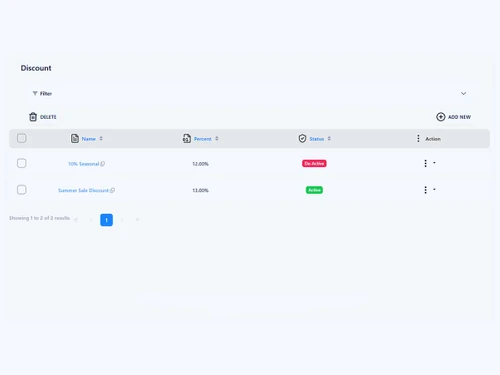The height and width of the screenshot is (375, 500).
Task: Open the Summer Sale Discount link
Action: (x=83, y=190)
